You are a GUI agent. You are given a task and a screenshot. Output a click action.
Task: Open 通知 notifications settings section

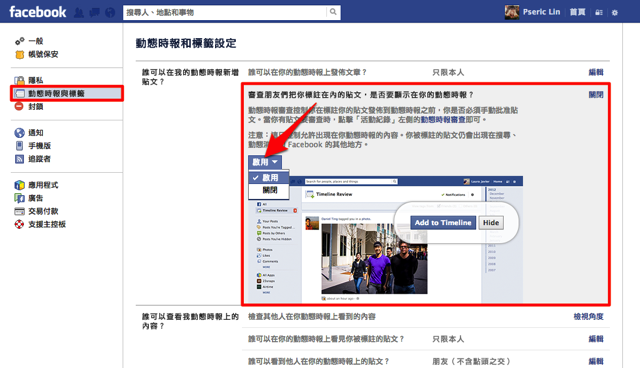36,133
